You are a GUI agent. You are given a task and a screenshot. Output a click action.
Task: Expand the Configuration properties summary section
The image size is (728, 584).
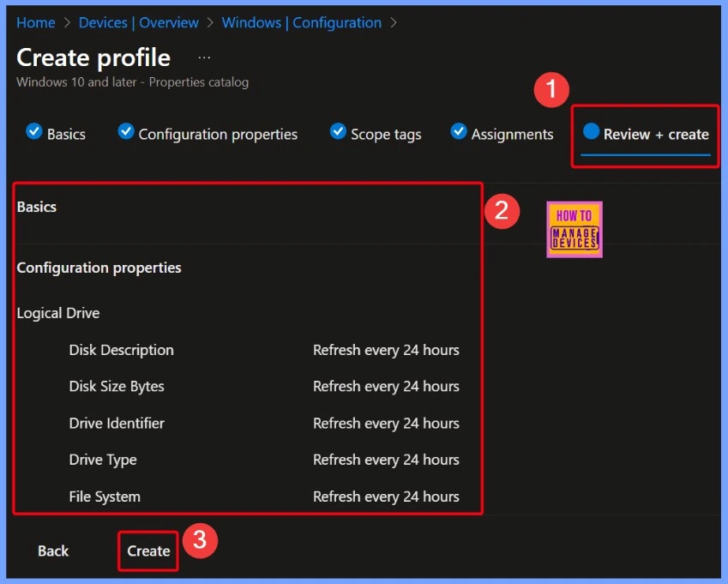99,268
